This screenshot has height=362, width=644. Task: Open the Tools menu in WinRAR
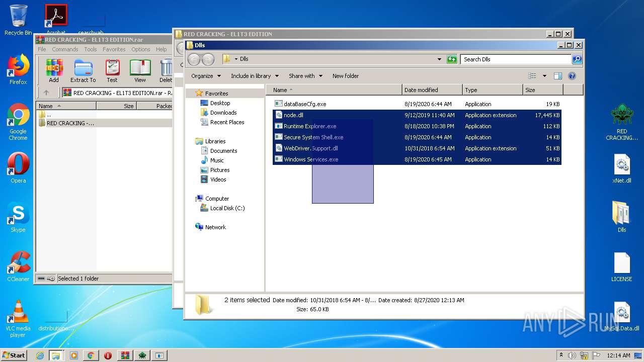tap(91, 49)
